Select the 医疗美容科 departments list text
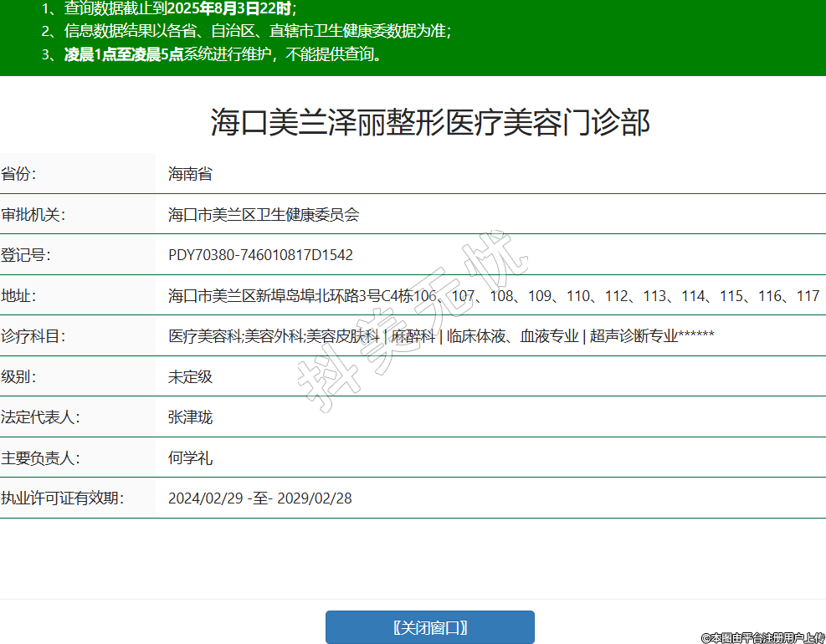This screenshot has height=644, width=826. [x=441, y=336]
